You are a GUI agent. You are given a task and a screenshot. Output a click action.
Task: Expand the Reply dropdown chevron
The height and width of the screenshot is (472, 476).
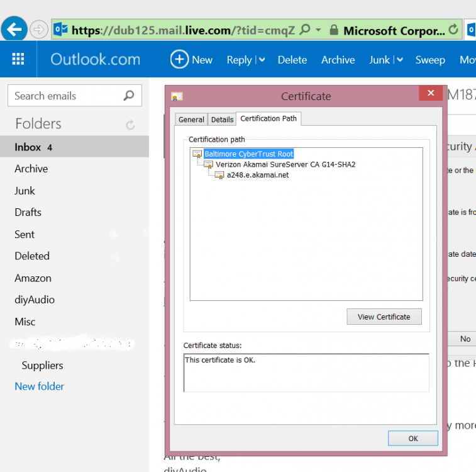pos(262,60)
